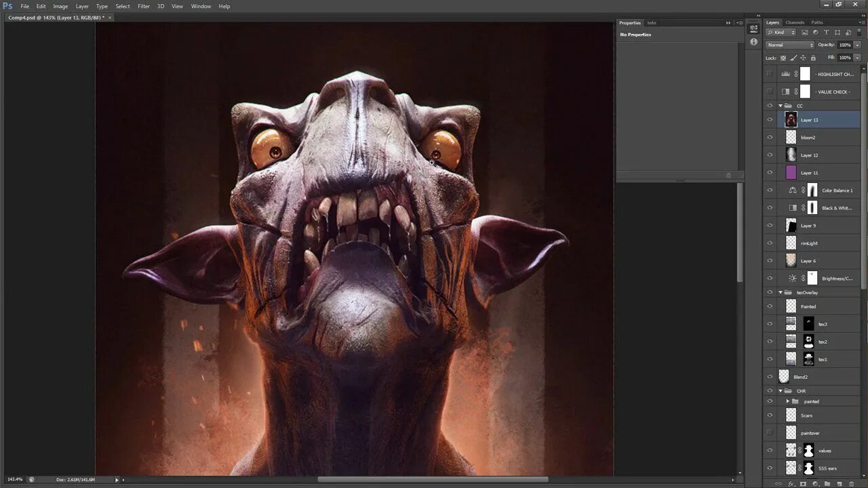This screenshot has height=488, width=868.
Task: Click the Fill 100% value field
Action: coord(845,58)
